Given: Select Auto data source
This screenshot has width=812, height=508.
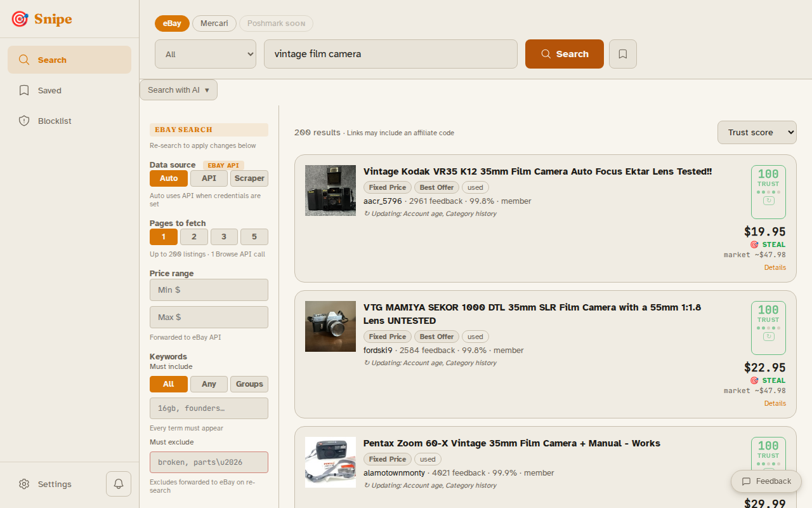Looking at the screenshot, I should (169, 178).
